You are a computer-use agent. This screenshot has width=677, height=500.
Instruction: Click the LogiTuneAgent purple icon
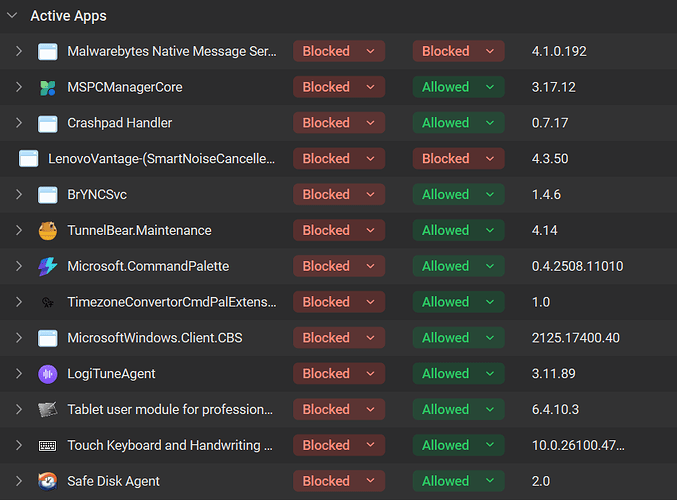(x=47, y=374)
